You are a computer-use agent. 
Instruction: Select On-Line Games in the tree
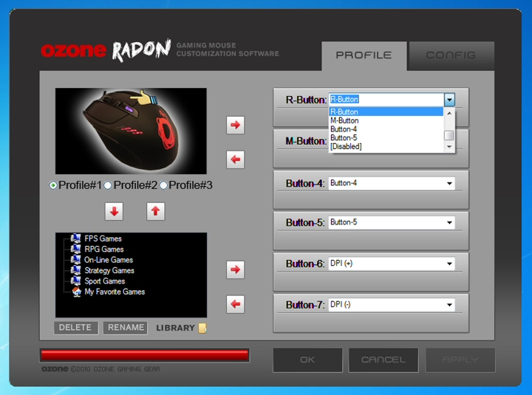109,260
